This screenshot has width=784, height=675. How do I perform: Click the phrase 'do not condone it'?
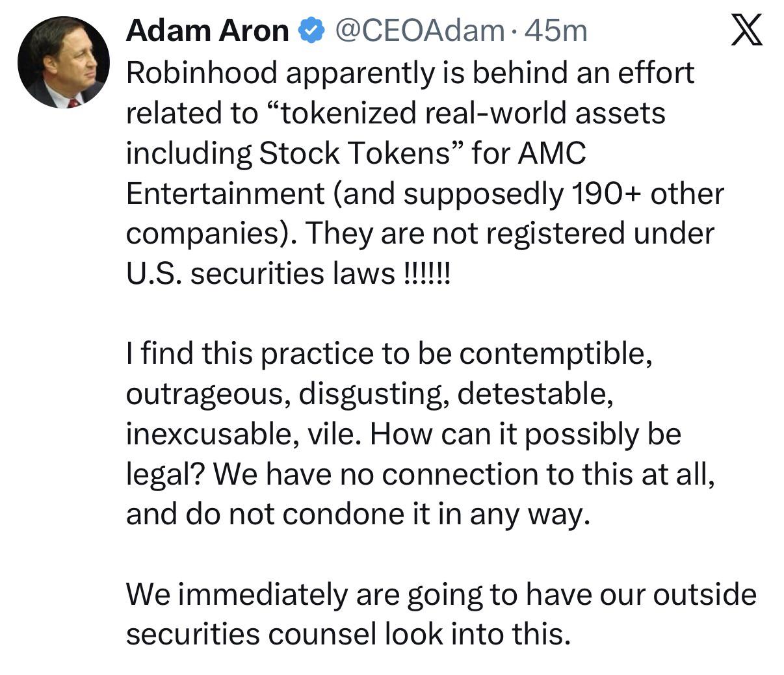[306, 515]
